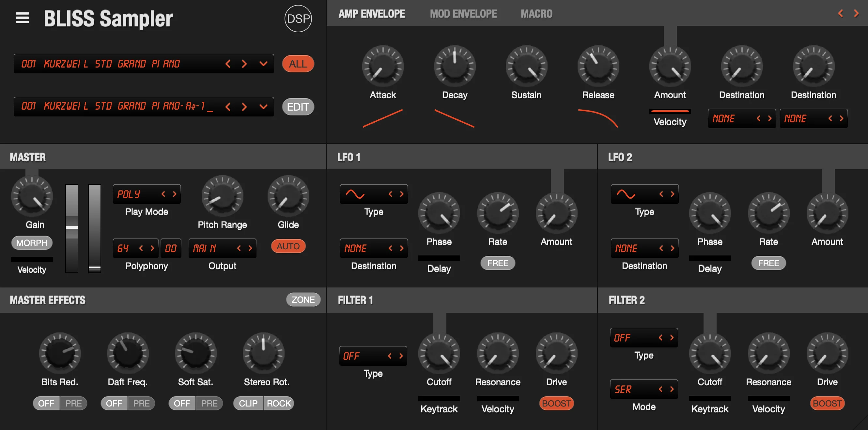Image resolution: width=868 pixels, height=430 pixels.
Task: Click the Glide knob
Action: (288, 196)
